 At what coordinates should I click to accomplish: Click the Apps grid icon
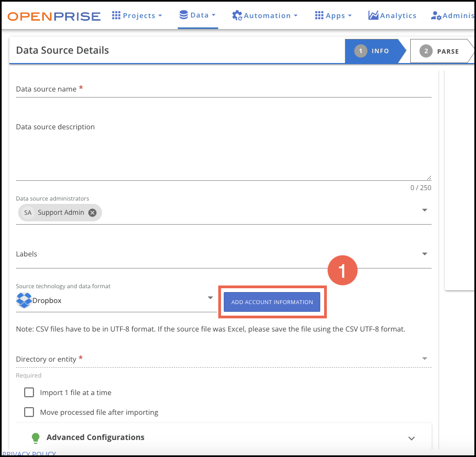(320, 15)
